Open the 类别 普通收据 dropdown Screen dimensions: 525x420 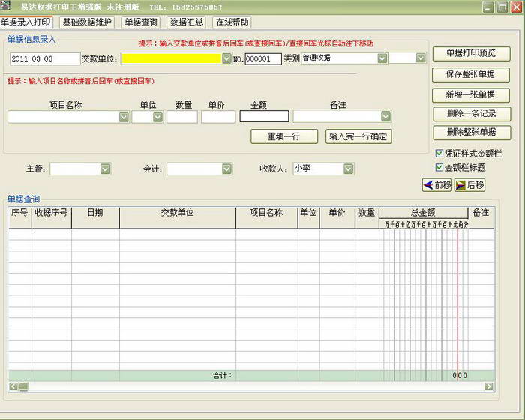coord(382,58)
